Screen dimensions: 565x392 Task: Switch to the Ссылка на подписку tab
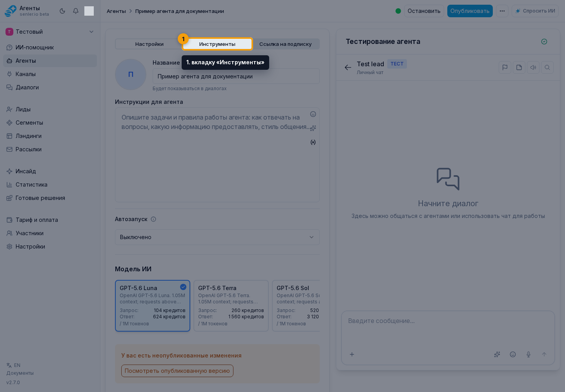tap(286, 44)
